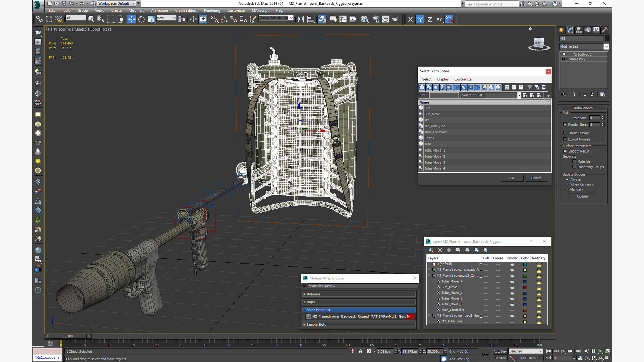Activate the Select and Rotate tool
644x362 pixels.
click(x=141, y=19)
